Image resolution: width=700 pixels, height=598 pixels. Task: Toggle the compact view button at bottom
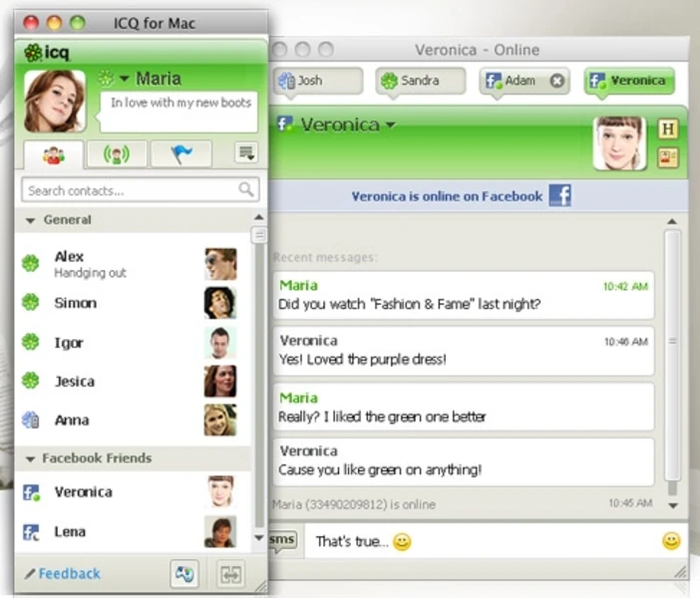[231, 574]
